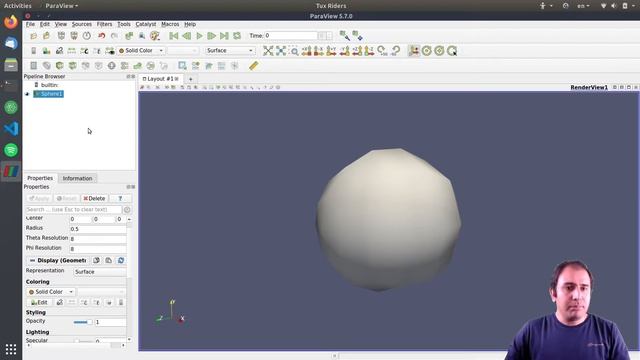Click the Radius value field
The image size is (640, 360).
pyautogui.click(x=98, y=229)
